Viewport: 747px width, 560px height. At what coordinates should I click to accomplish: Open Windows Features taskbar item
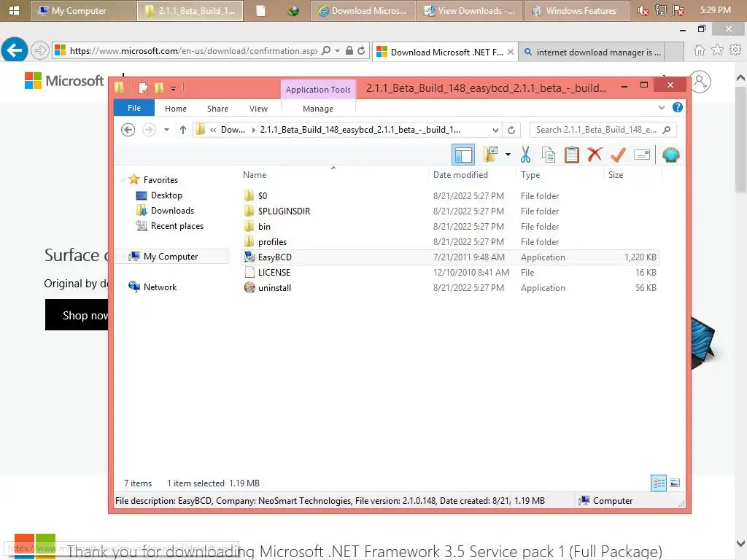[577, 10]
